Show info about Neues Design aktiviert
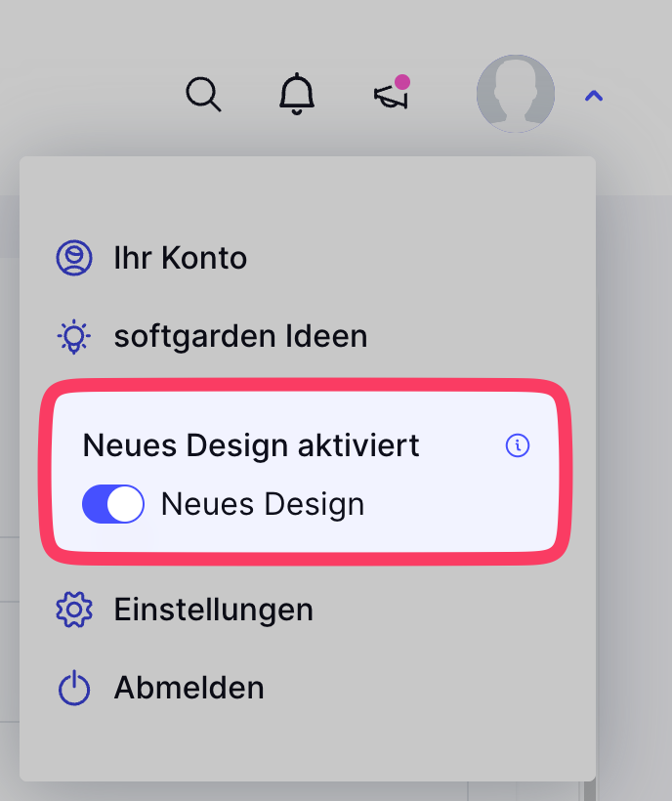Image resolution: width=672 pixels, height=801 pixels. click(x=517, y=445)
